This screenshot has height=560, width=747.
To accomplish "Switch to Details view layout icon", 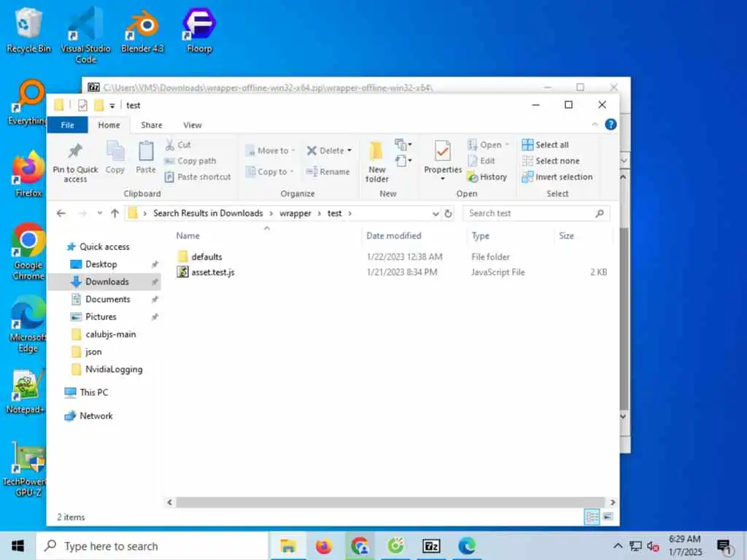I will pyautogui.click(x=592, y=517).
